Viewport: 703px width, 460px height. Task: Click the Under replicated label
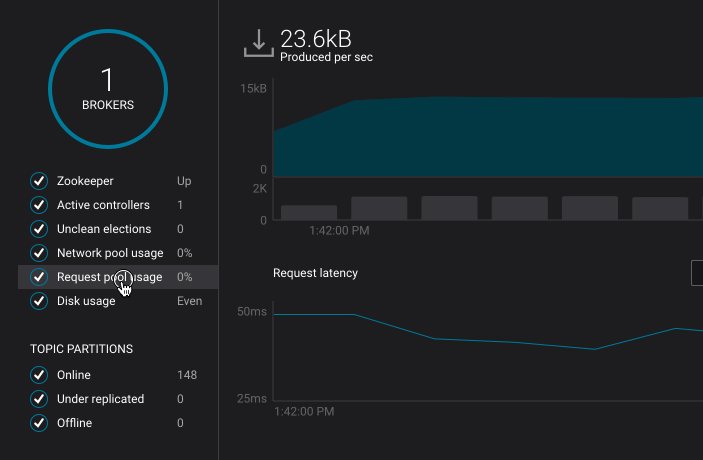(100, 399)
